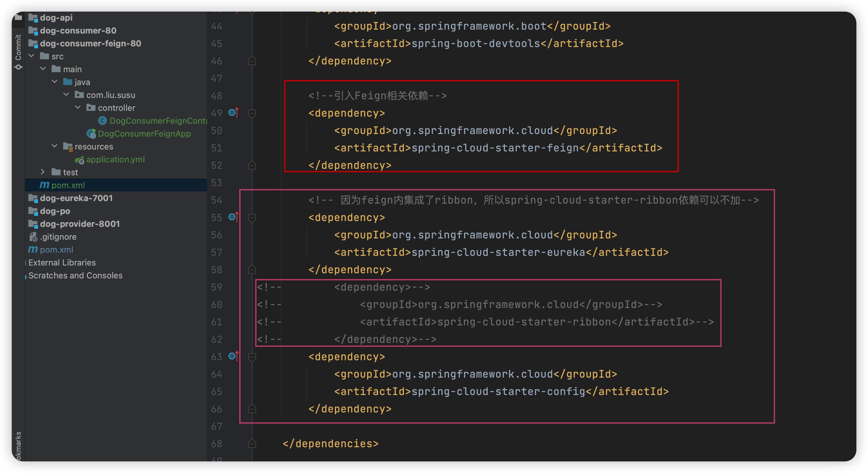Click the spring-cloud-starter-eureka artifactId text
The image size is (868, 473).
coord(498,252)
